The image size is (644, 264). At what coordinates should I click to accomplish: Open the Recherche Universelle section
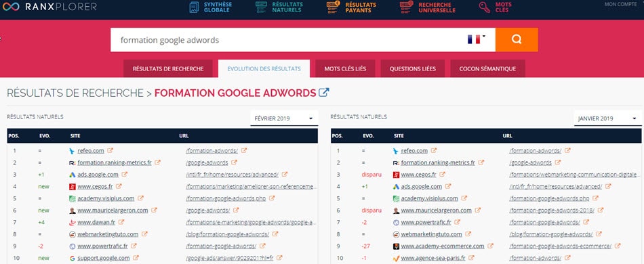coord(427,7)
